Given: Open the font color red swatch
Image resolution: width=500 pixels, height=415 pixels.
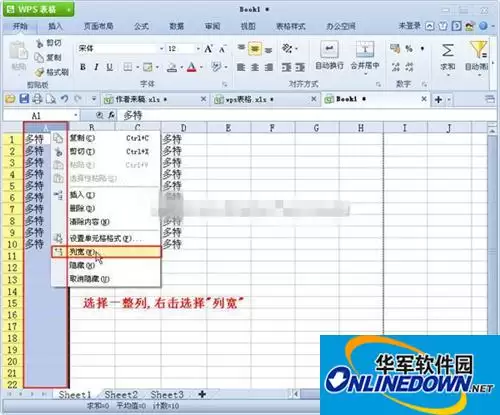Looking at the screenshot, I should [x=191, y=67].
